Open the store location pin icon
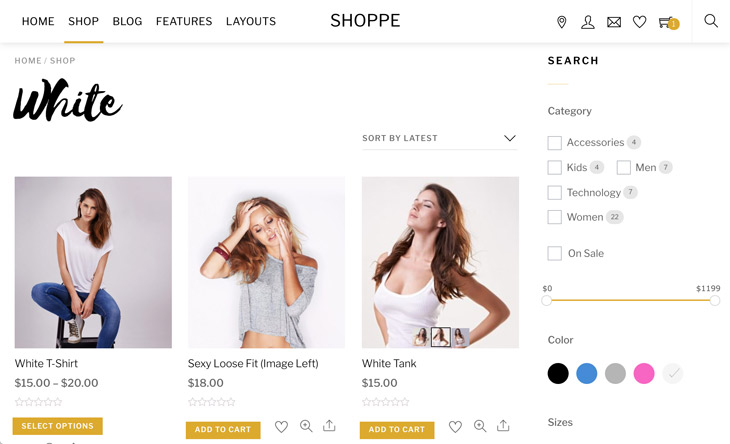The image size is (730, 444). [x=562, y=22]
